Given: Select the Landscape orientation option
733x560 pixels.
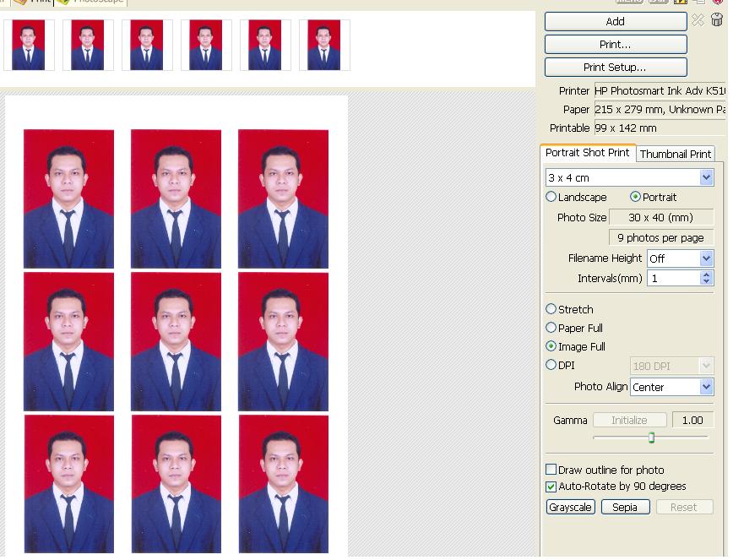Looking at the screenshot, I should click(x=551, y=197).
